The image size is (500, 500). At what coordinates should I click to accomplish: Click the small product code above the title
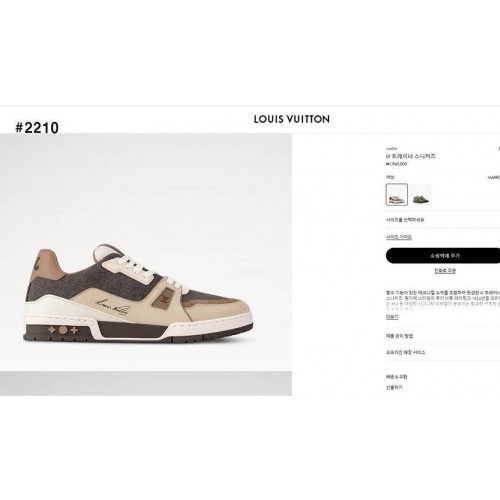point(392,148)
